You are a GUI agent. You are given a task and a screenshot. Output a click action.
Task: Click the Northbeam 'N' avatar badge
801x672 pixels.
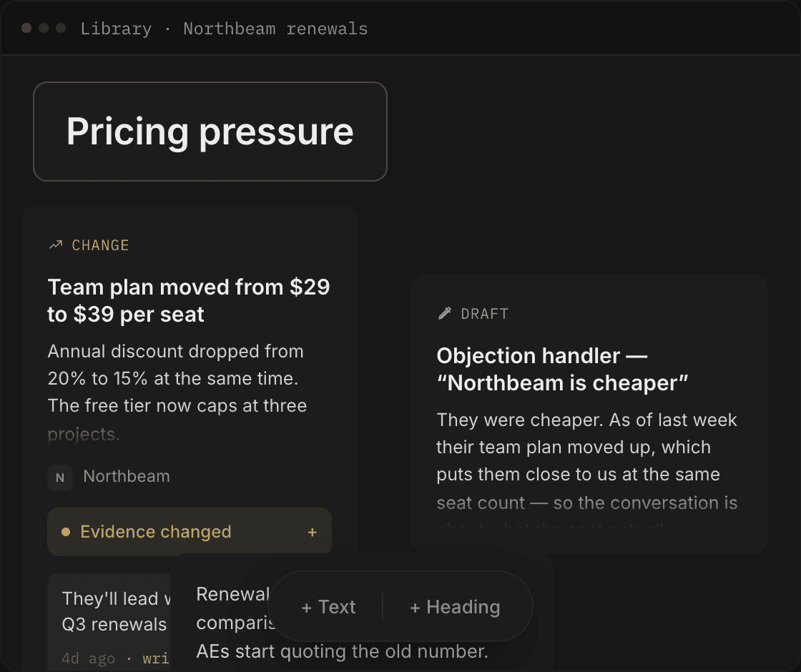(x=60, y=478)
